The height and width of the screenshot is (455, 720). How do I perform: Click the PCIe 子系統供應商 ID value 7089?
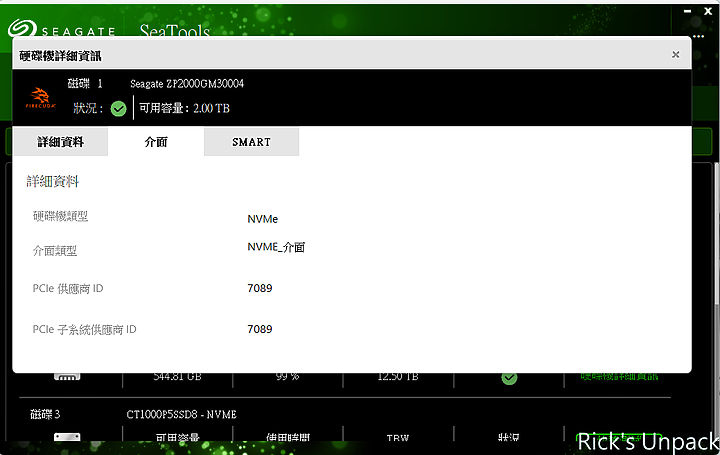(x=260, y=329)
